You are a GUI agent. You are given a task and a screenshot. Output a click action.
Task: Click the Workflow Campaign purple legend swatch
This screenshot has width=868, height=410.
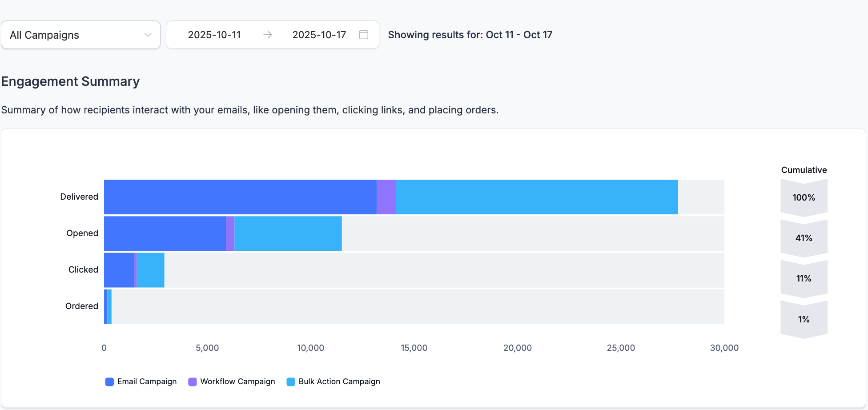pyautogui.click(x=193, y=382)
